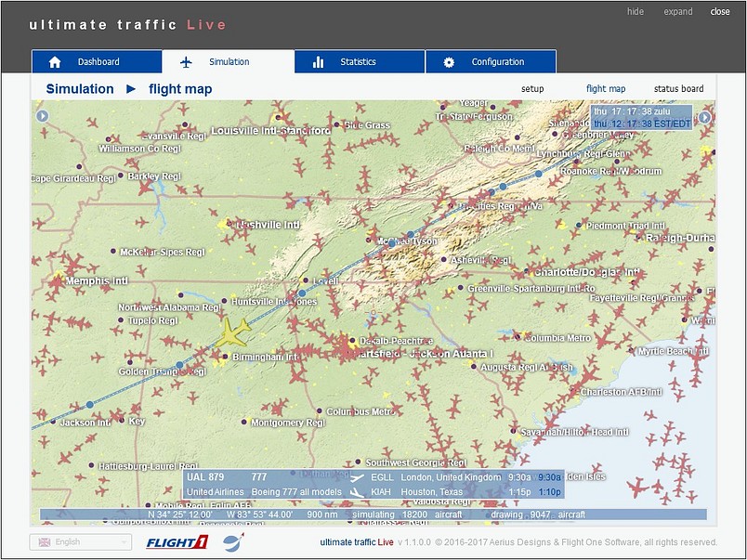
Task: Click "London, United Kingdom" departure city
Action: (x=451, y=477)
